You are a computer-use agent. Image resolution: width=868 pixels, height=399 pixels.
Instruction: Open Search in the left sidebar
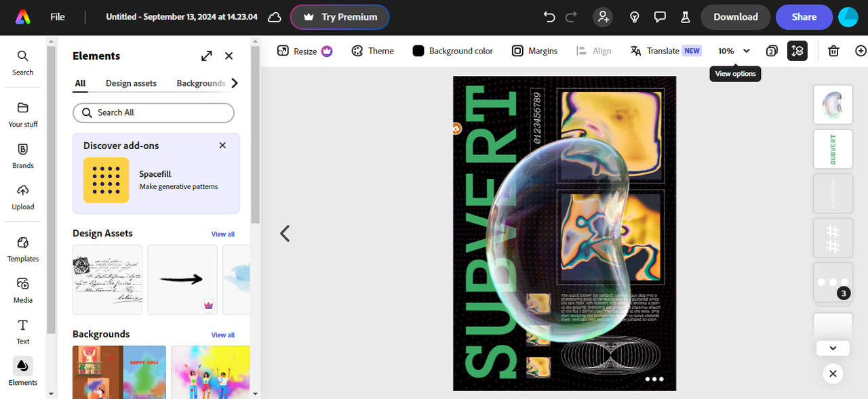click(x=22, y=62)
